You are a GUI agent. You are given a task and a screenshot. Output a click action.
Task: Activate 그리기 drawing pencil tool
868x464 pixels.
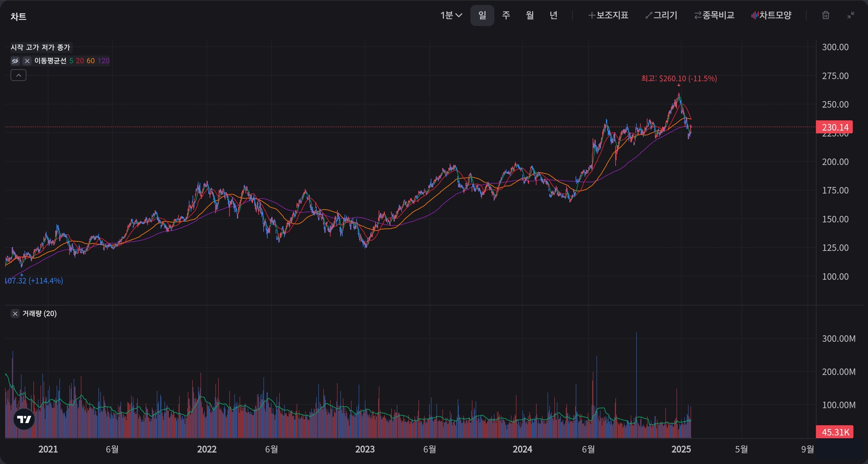point(661,15)
